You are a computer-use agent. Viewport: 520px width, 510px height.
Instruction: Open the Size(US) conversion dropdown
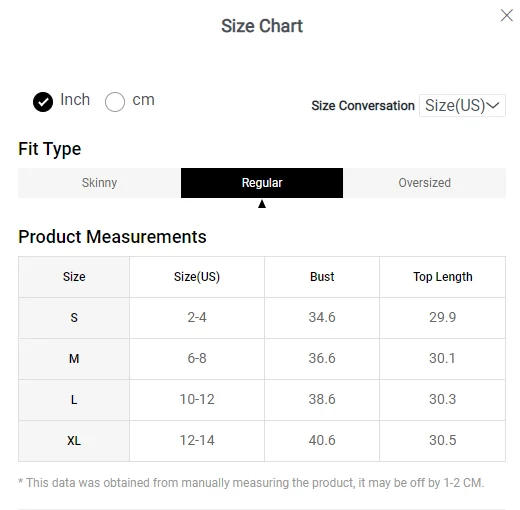coord(462,105)
